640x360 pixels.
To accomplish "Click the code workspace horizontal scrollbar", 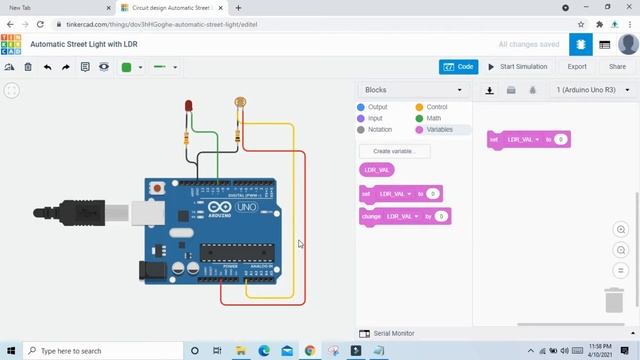I will pyautogui.click(x=571, y=324).
